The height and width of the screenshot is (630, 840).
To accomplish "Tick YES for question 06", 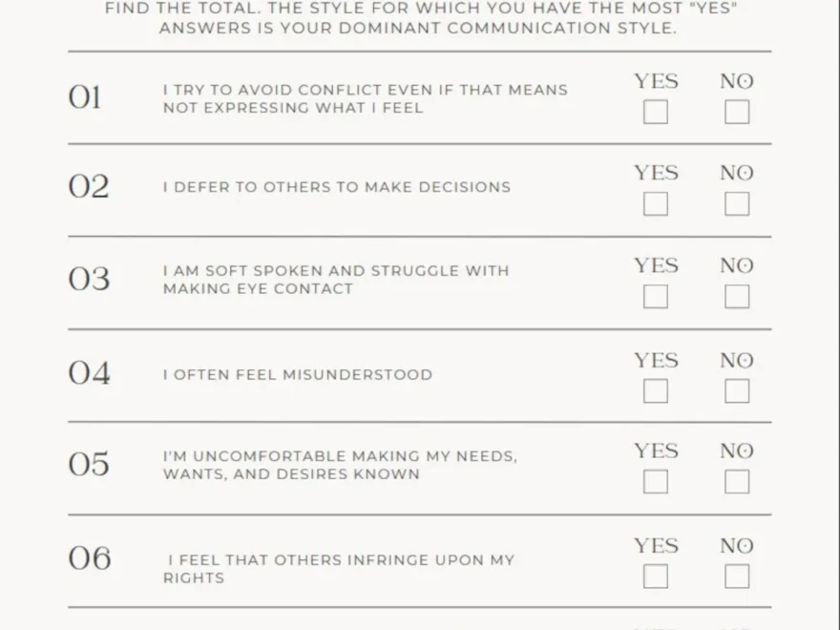I will pyautogui.click(x=655, y=577).
